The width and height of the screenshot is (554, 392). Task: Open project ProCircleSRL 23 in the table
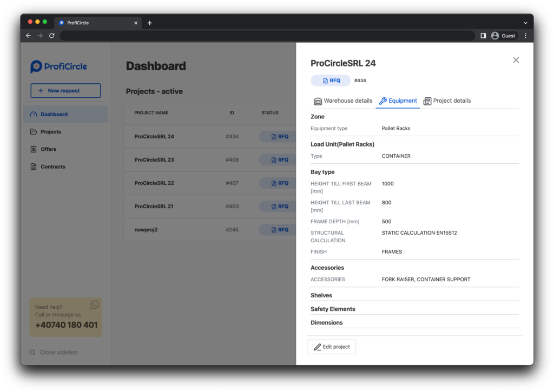coord(154,160)
